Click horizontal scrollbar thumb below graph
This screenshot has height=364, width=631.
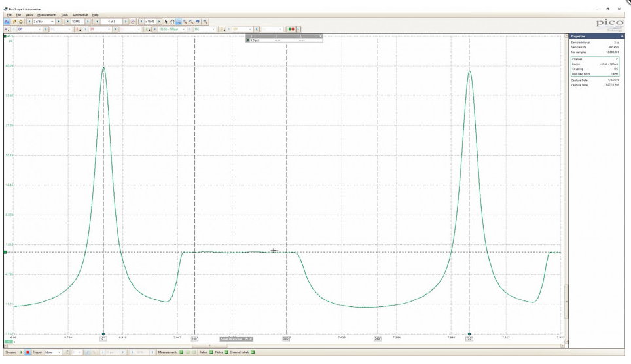point(208,346)
